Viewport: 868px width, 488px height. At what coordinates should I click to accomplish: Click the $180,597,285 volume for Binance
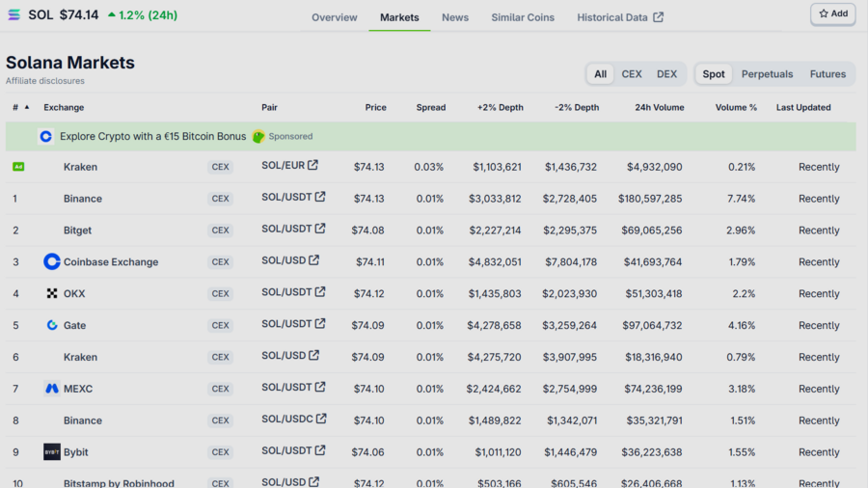click(650, 199)
